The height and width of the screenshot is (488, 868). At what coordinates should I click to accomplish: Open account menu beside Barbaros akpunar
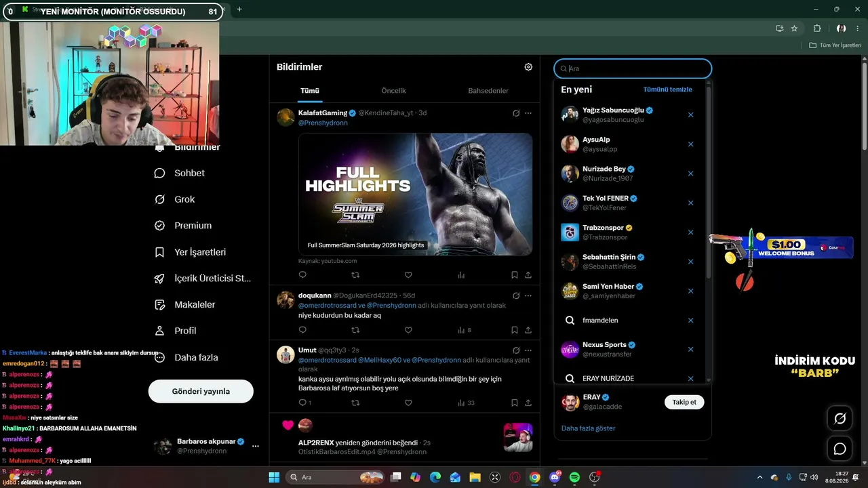pyautogui.click(x=256, y=446)
